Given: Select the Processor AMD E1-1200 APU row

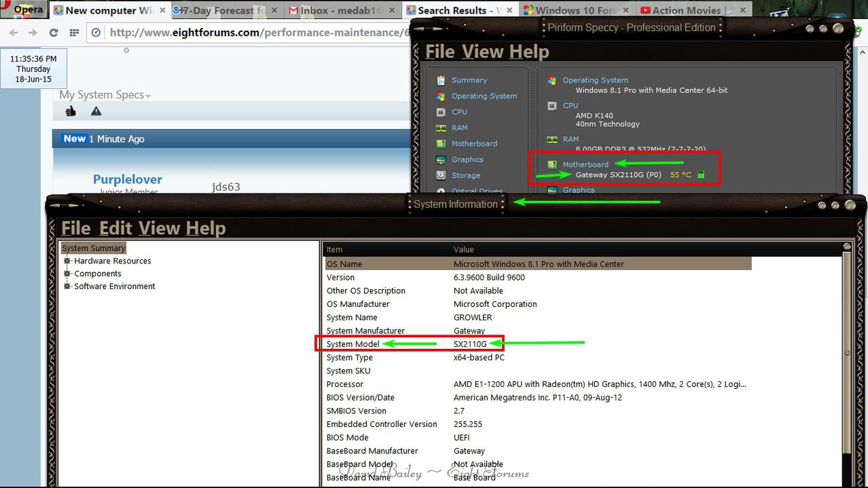Looking at the screenshot, I should point(538,384).
